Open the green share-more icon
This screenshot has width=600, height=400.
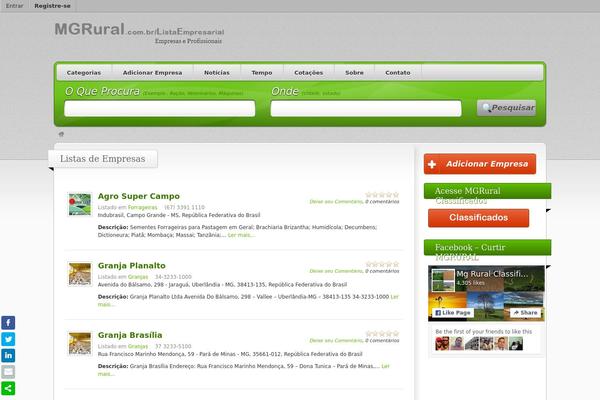[8, 389]
